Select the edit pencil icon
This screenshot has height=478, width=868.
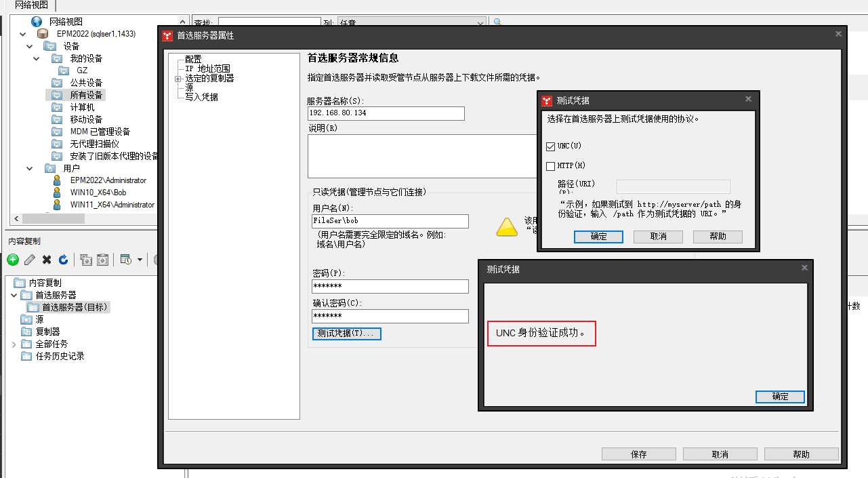pyautogui.click(x=29, y=260)
